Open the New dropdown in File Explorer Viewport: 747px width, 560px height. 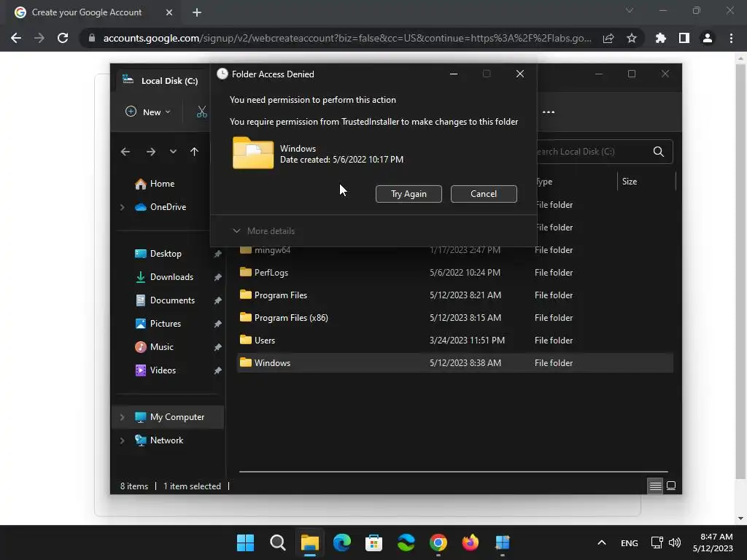(147, 112)
